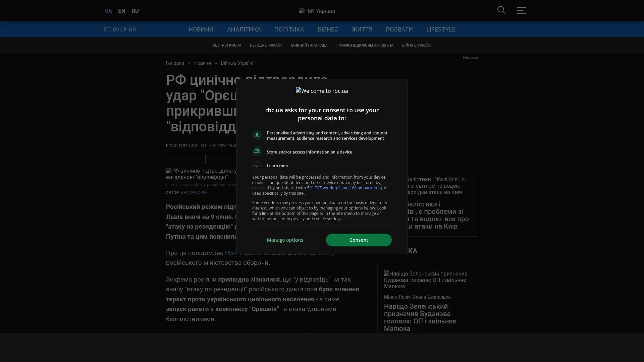
Task: Click Manage options in consent dialog
Action: click(x=285, y=240)
